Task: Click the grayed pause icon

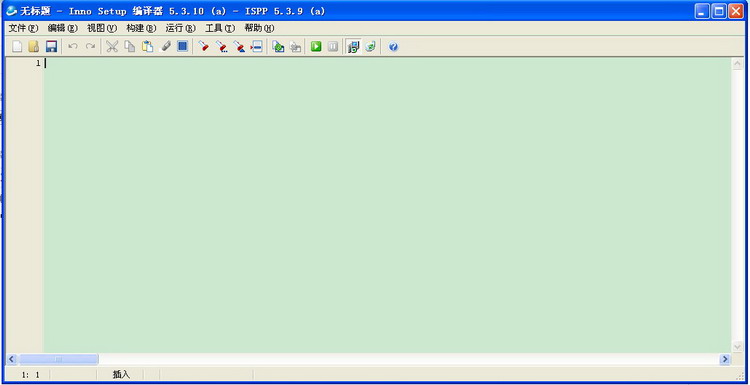Action: pyautogui.click(x=333, y=46)
